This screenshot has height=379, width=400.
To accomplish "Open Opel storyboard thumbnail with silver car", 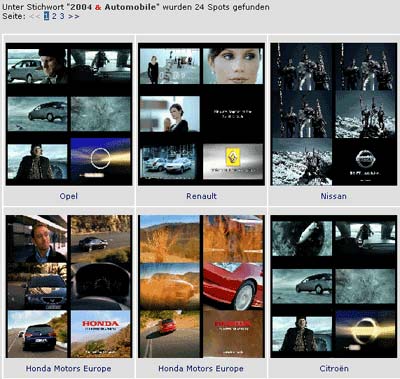I will (x=69, y=114).
